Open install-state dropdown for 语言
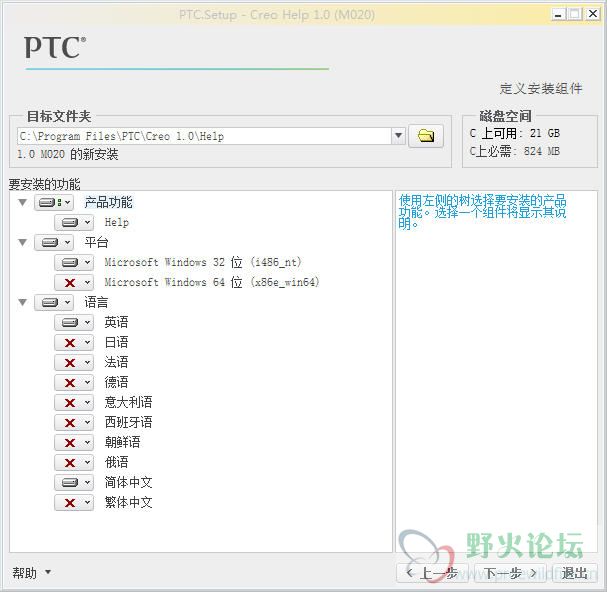Image resolution: width=607 pixels, height=592 pixels. coord(54,302)
